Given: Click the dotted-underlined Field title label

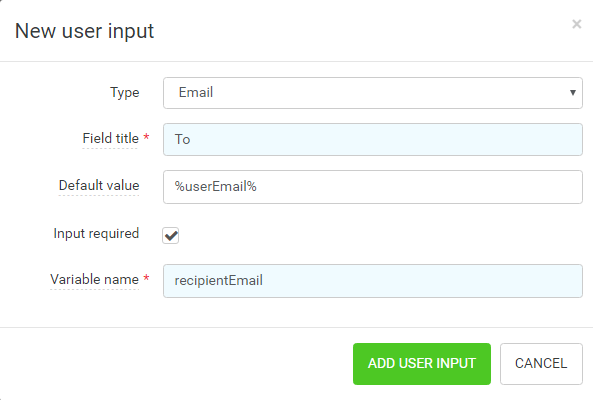Looking at the screenshot, I should 110,138.
